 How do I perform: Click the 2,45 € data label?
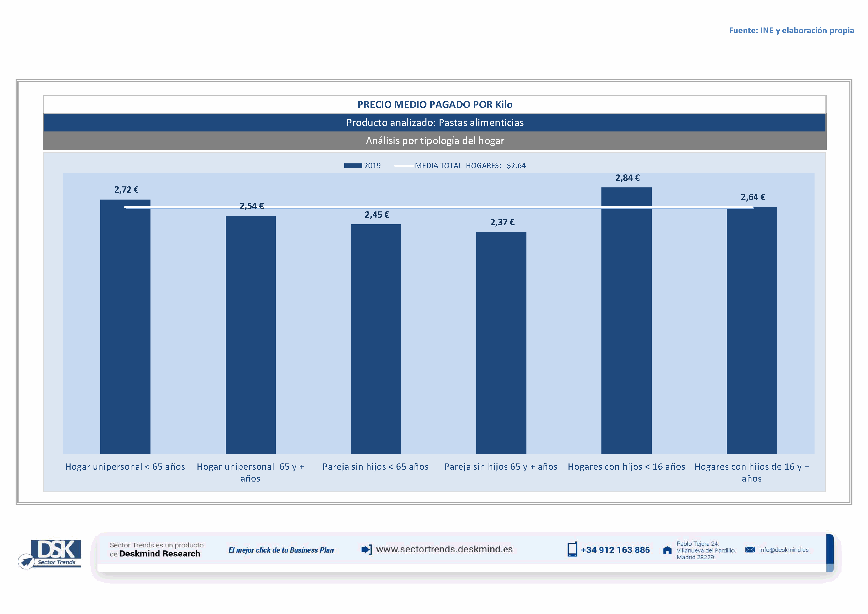(376, 215)
